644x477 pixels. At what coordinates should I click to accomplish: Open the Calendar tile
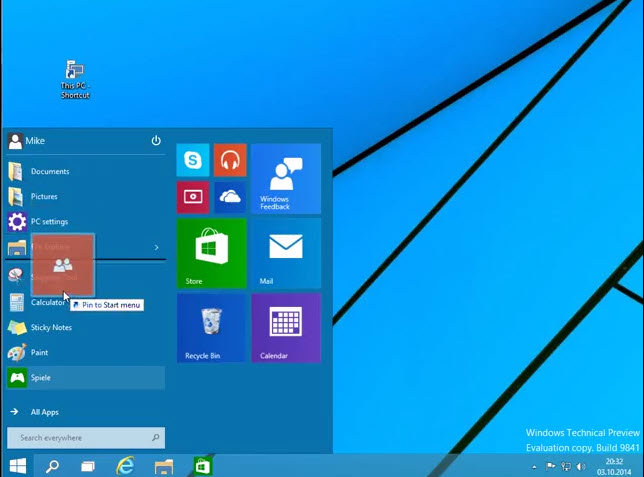coord(286,328)
